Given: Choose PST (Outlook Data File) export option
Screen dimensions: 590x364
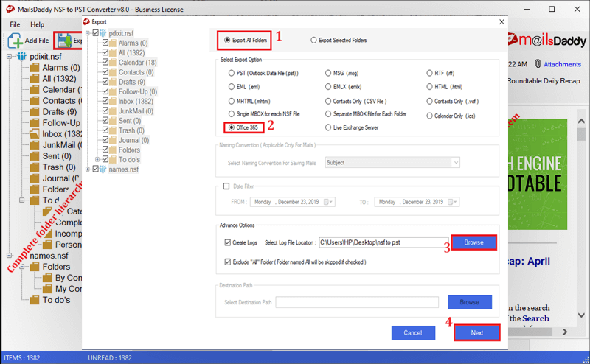Looking at the screenshot, I should tap(232, 73).
